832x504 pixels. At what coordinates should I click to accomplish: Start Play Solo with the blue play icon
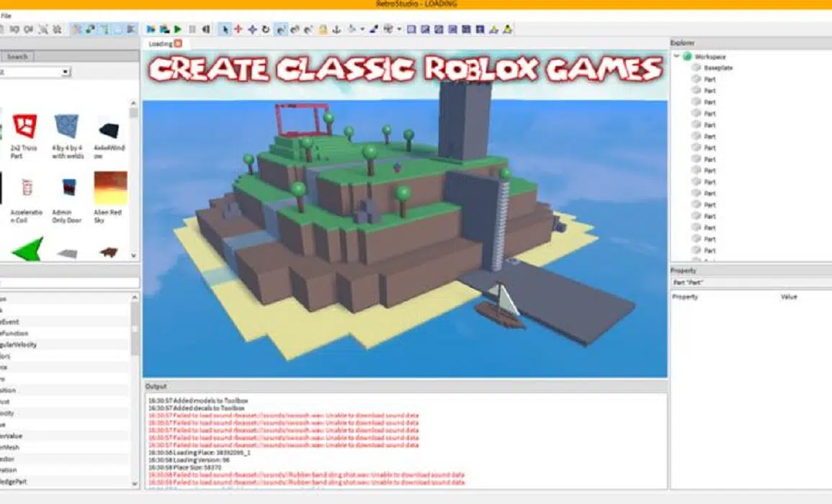coord(151,30)
